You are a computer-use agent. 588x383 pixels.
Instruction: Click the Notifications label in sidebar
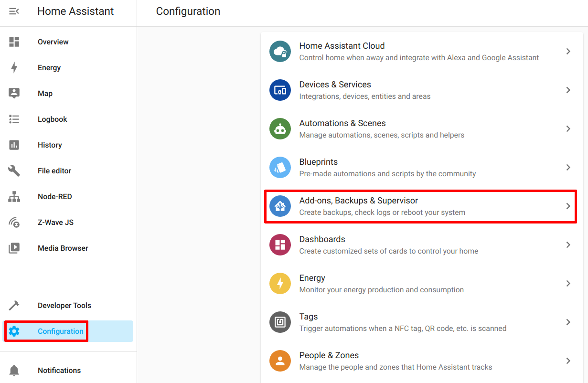[59, 371]
